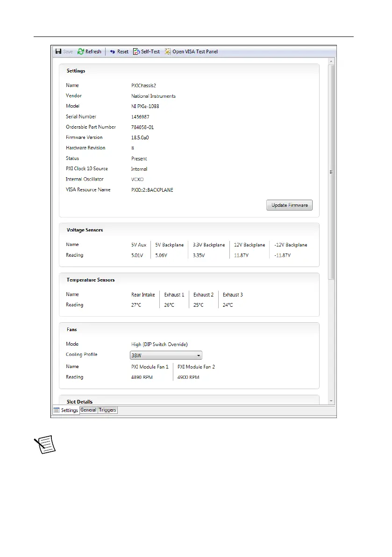
Task: Click the Exhaust 2 column header
Action: [x=204, y=295]
